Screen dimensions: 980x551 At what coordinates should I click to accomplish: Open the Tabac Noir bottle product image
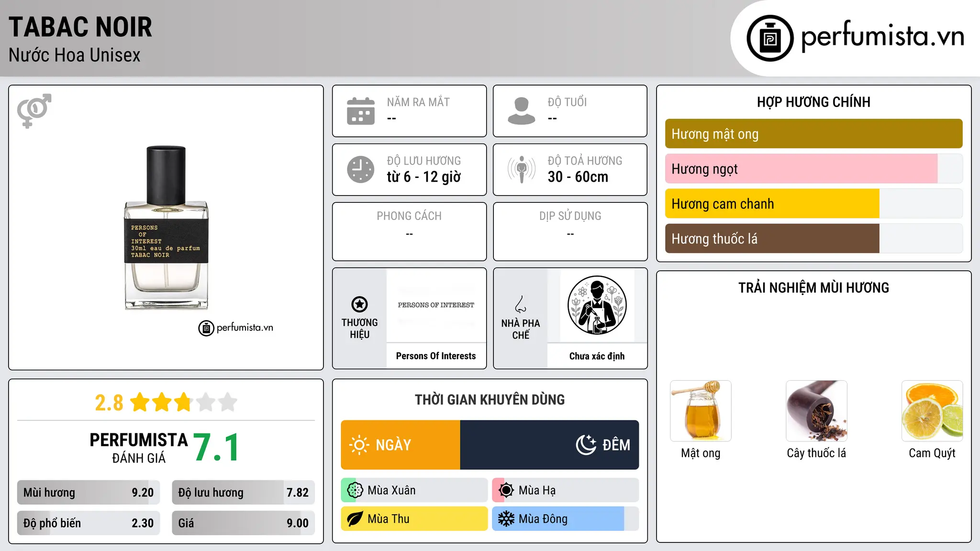pyautogui.click(x=166, y=228)
